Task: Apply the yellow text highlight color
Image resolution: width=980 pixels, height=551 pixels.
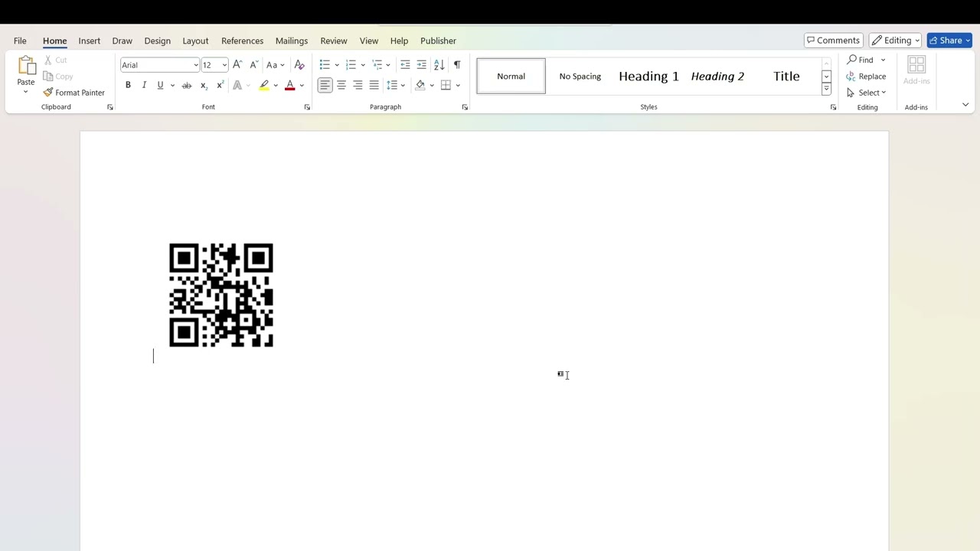Action: point(264,85)
